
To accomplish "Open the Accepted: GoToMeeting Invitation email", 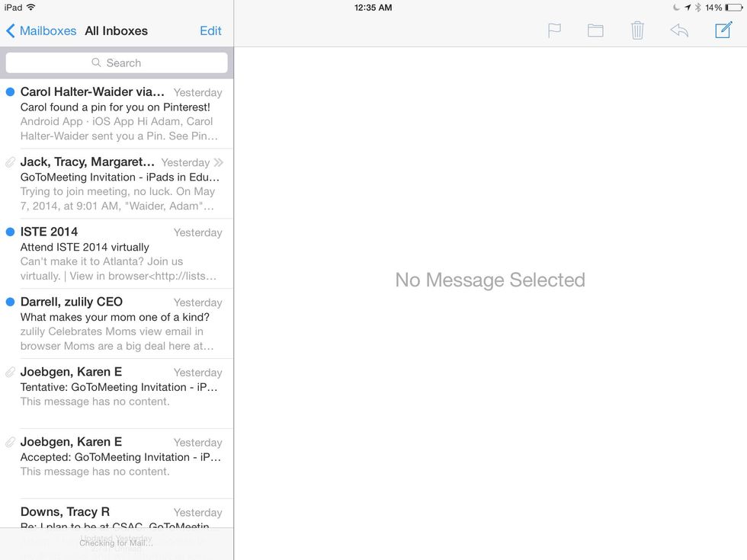I will (120, 457).
